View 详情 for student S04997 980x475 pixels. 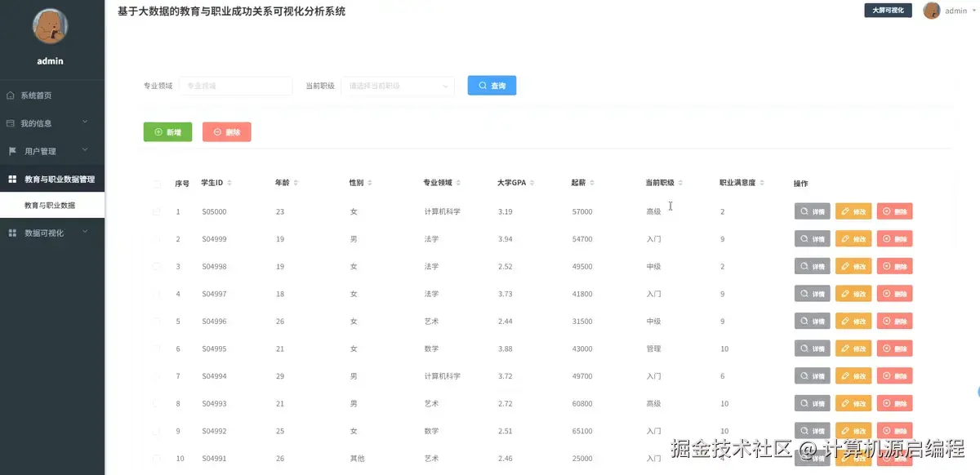pyautogui.click(x=813, y=294)
